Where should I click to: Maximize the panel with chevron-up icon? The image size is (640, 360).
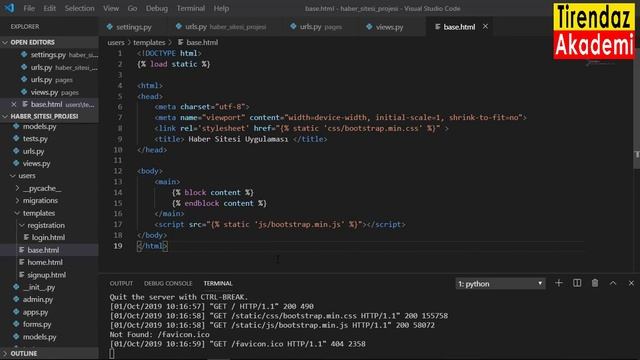coord(613,283)
